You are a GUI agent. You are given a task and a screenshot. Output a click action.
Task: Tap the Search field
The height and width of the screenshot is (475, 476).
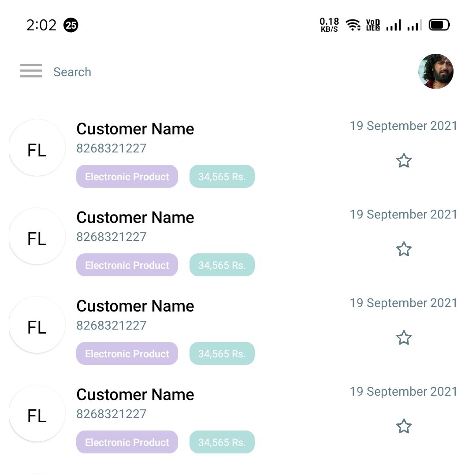click(x=72, y=72)
